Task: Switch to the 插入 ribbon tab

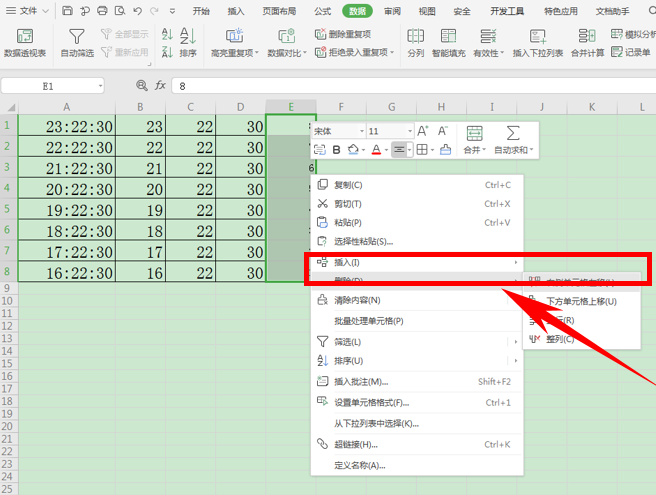Action: coord(236,11)
